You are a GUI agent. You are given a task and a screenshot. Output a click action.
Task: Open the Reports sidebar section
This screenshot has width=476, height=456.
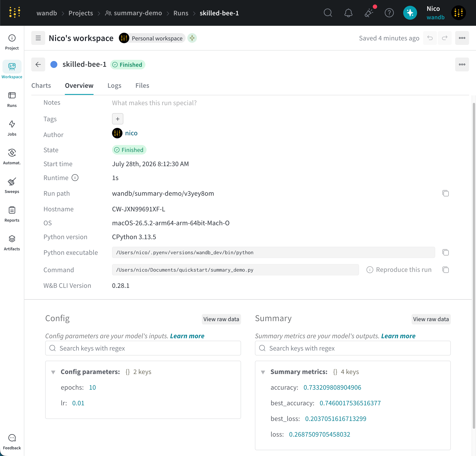(12, 214)
